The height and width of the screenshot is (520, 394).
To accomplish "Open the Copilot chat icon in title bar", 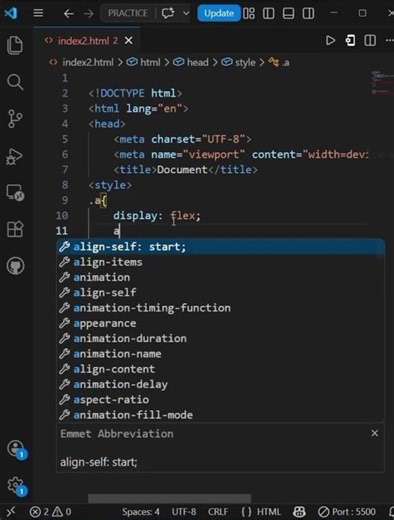I will (168, 13).
